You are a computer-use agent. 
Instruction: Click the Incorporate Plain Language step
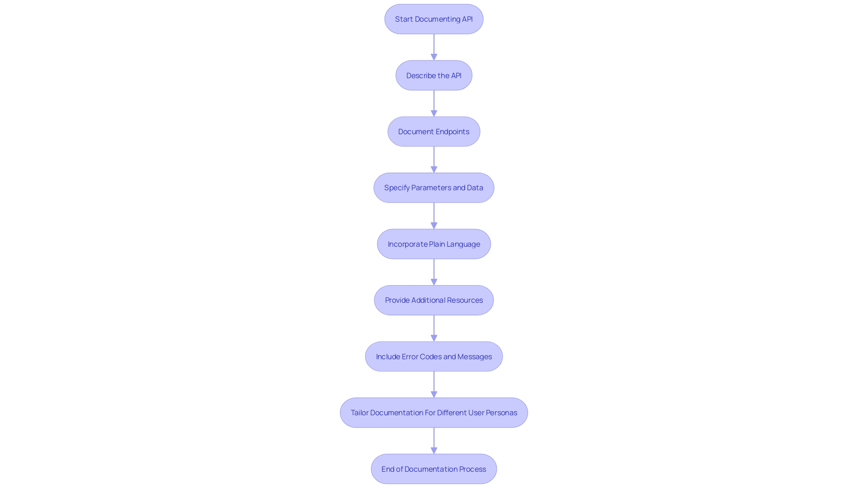tap(434, 244)
